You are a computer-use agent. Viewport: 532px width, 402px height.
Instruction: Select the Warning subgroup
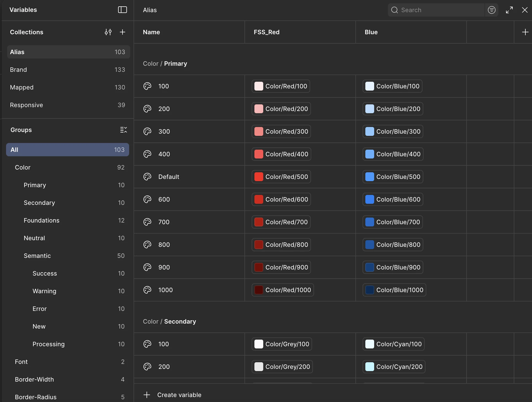coord(68,291)
